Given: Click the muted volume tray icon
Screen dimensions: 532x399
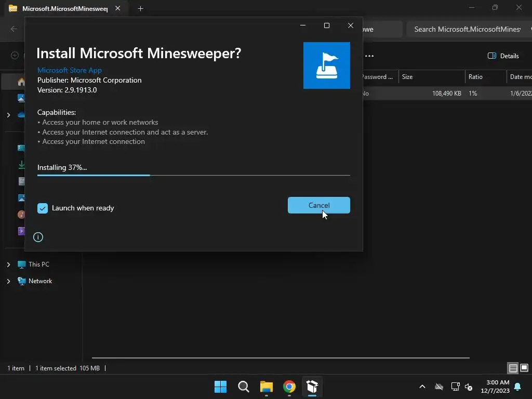Looking at the screenshot, I should [x=469, y=387].
